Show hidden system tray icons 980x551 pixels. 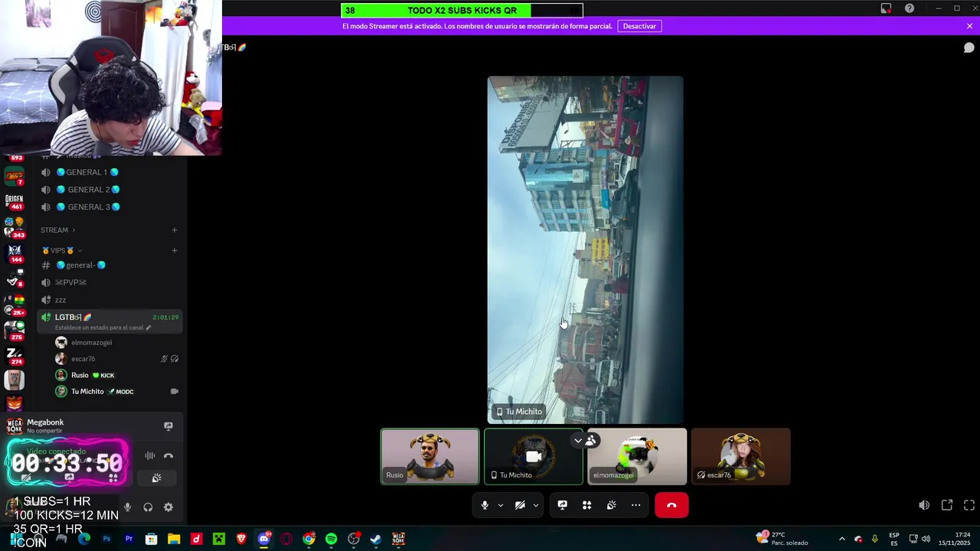click(x=841, y=539)
